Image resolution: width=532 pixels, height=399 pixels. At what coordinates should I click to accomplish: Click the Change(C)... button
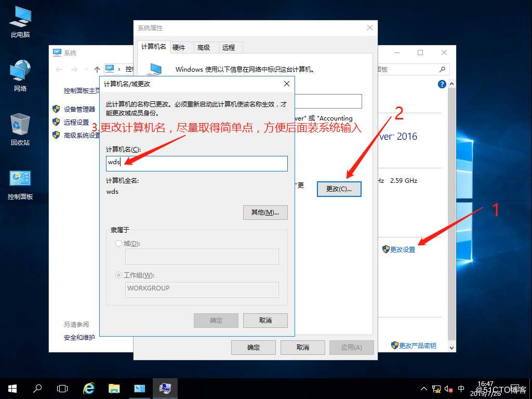pos(339,189)
